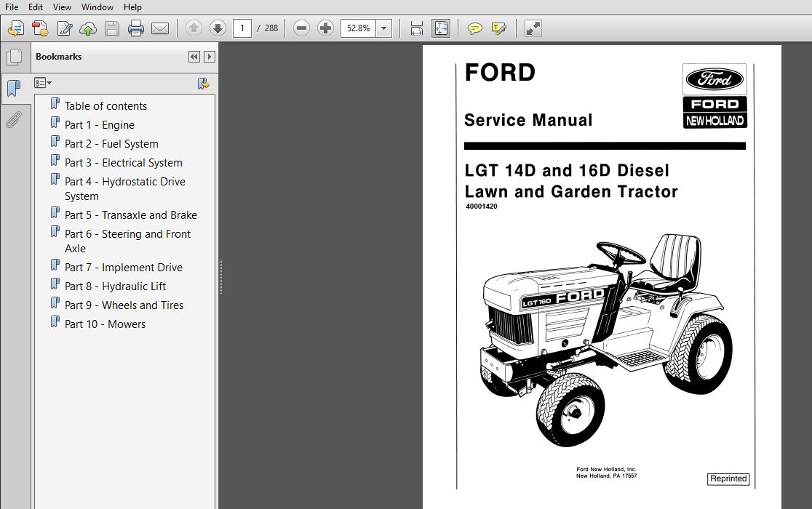Open the Edit menu
This screenshot has width=812, height=509.
point(36,7)
